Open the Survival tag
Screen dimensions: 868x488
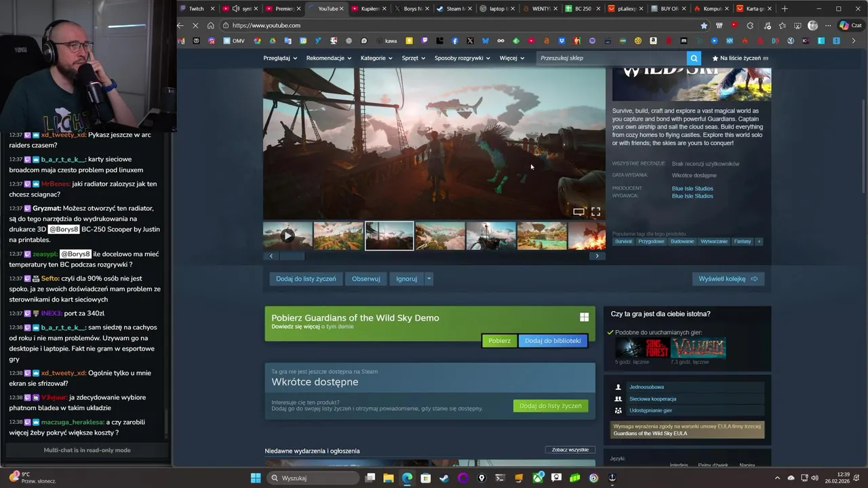[x=623, y=241]
